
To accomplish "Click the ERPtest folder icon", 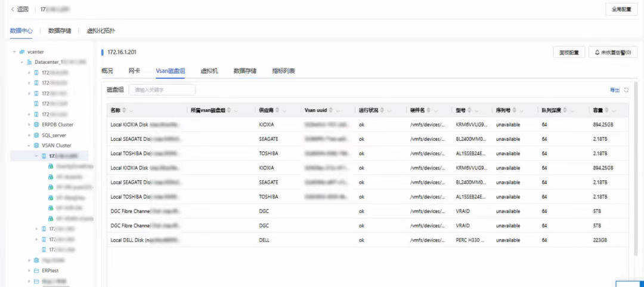I will point(36,270).
